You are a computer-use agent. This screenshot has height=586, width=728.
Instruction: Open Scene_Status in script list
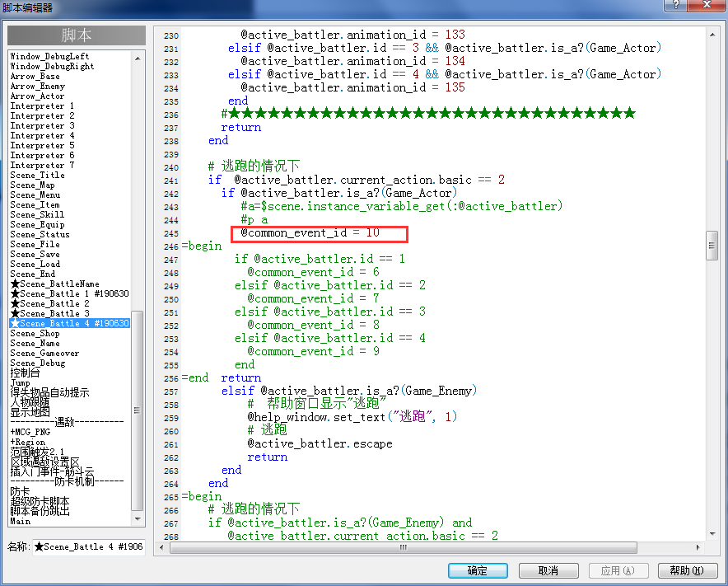tap(40, 235)
